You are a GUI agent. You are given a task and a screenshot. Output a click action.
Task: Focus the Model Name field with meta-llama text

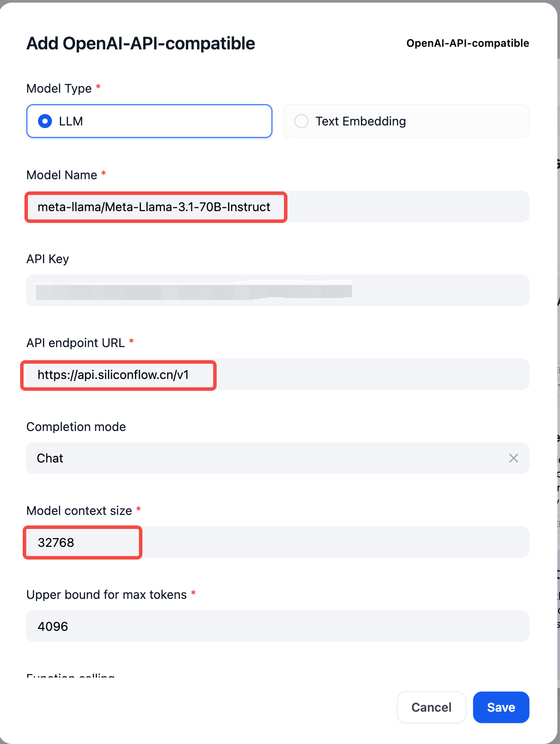click(278, 206)
